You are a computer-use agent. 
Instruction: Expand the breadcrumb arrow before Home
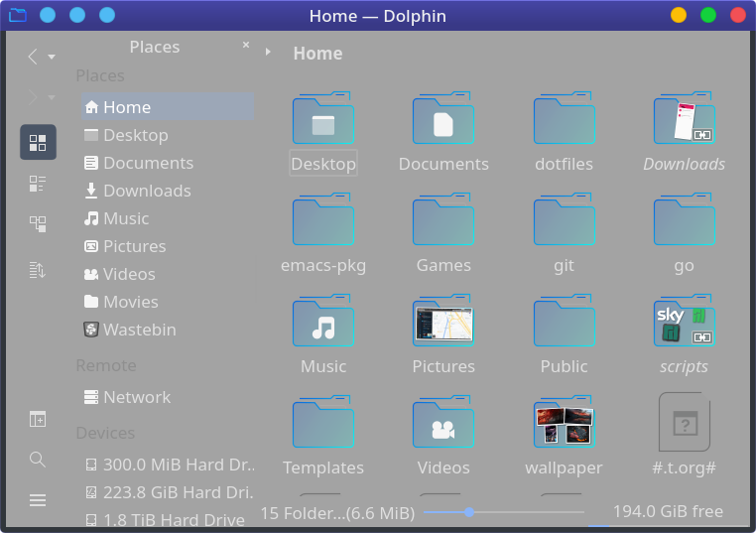tap(268, 53)
